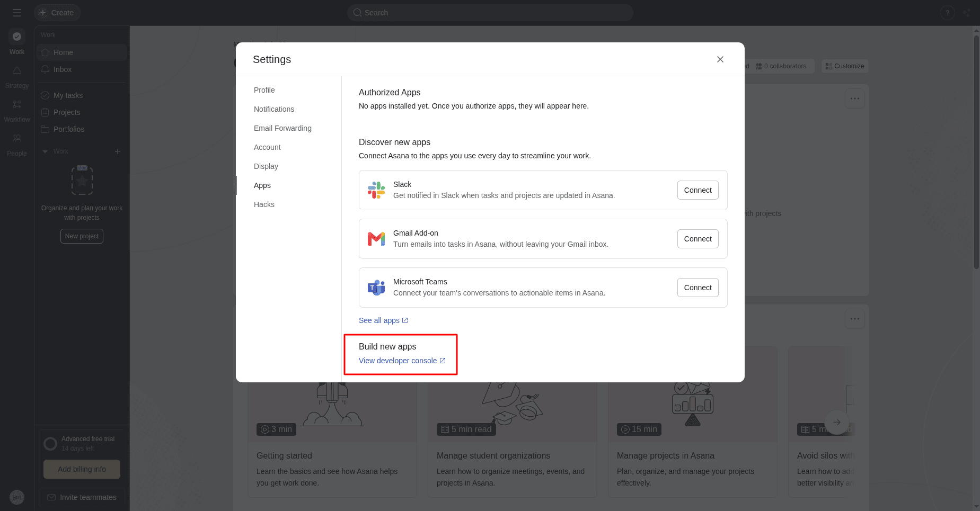Open Inbox in navigation
The width and height of the screenshot is (980, 511).
tap(82, 69)
